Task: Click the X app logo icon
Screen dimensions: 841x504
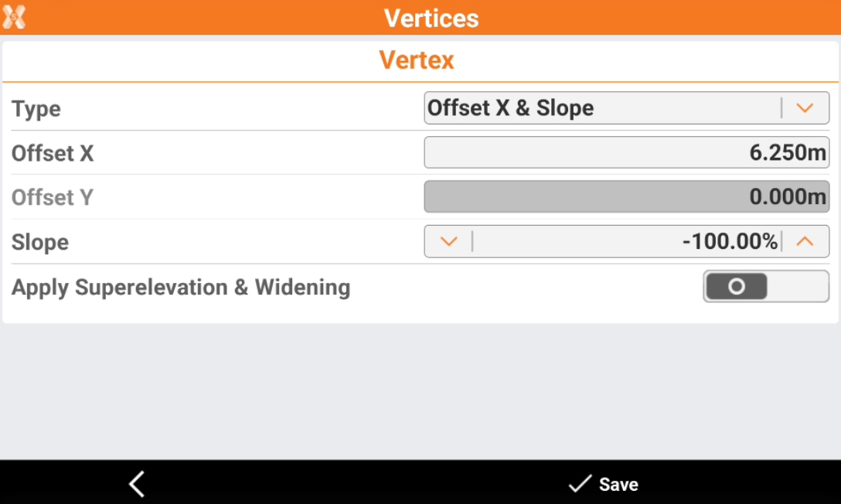Action: tap(14, 16)
